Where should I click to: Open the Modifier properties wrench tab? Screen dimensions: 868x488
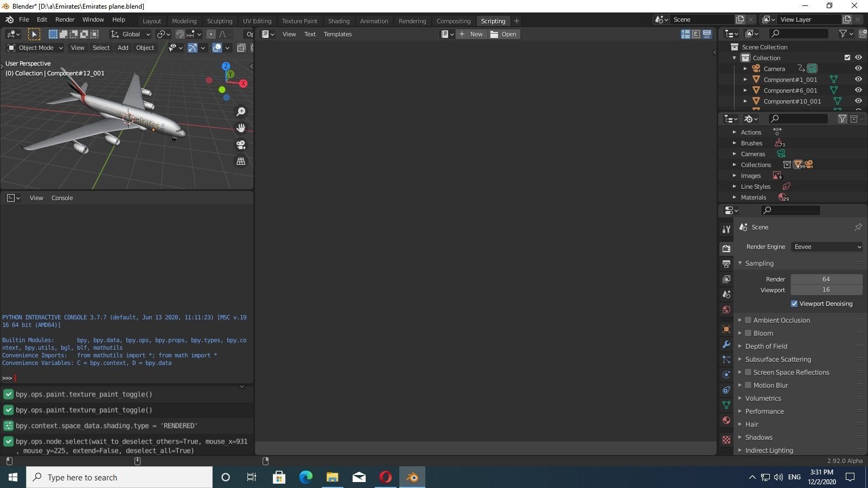[x=726, y=344]
